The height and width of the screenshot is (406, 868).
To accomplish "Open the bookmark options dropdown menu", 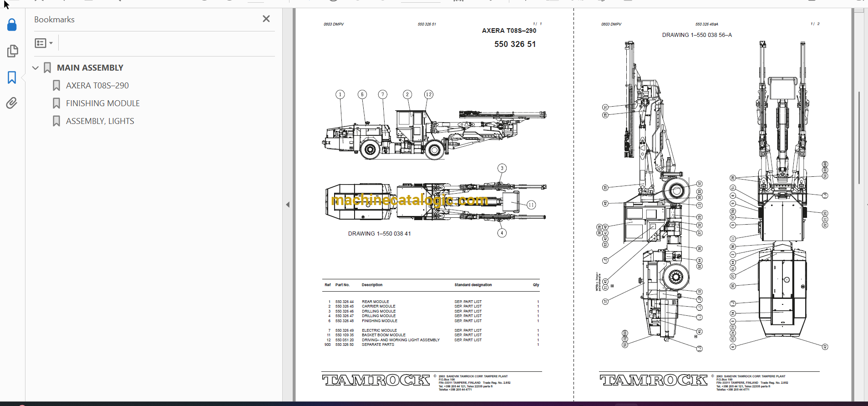I will click(x=44, y=43).
